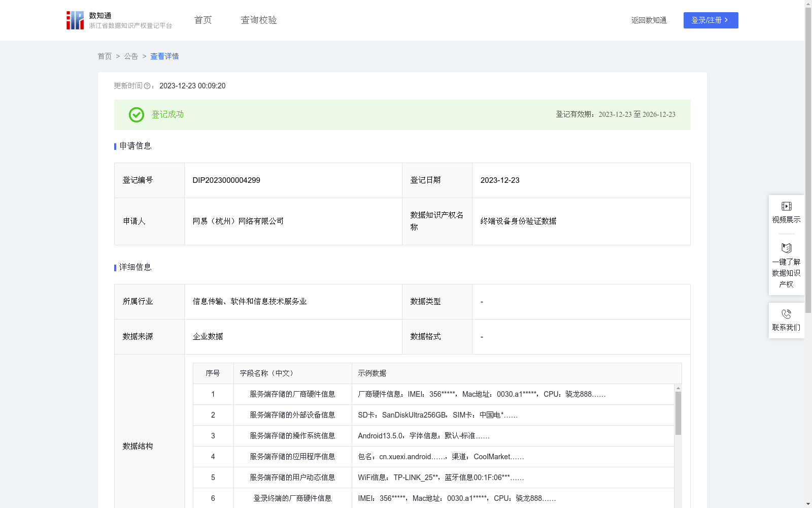This screenshot has width=812, height=508.
Task: Open the 视频展示 video icon
Action: 786,206
